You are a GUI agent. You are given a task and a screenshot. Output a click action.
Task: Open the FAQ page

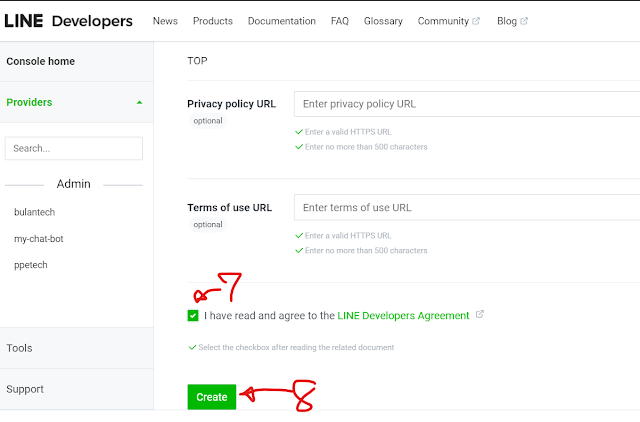(x=340, y=21)
